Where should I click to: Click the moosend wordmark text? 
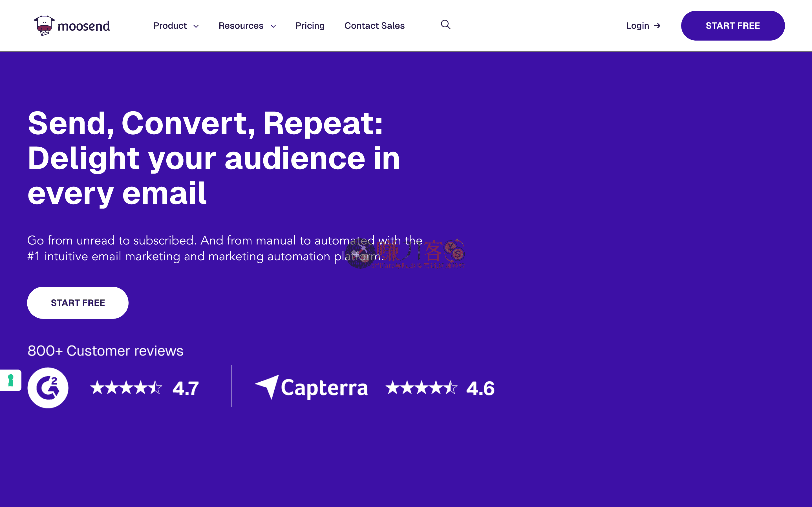click(x=83, y=26)
